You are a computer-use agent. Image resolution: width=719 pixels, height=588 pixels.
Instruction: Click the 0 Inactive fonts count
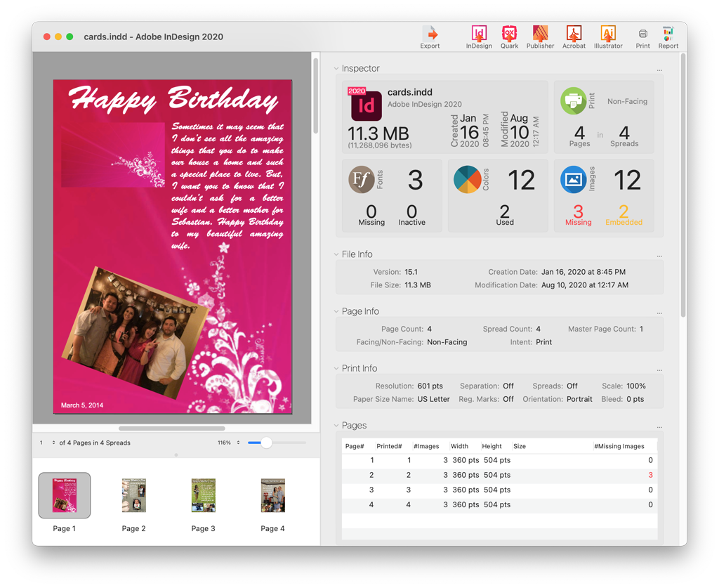point(411,215)
